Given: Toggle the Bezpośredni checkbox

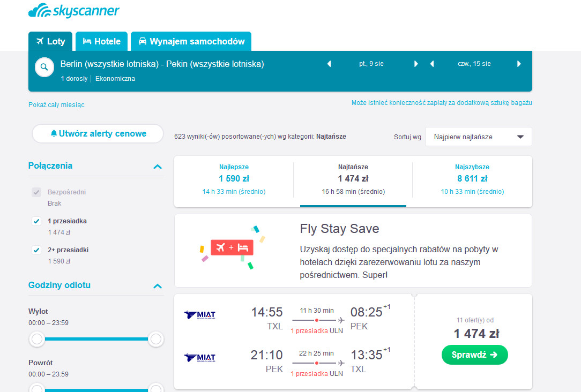Looking at the screenshot, I should click(x=36, y=192).
